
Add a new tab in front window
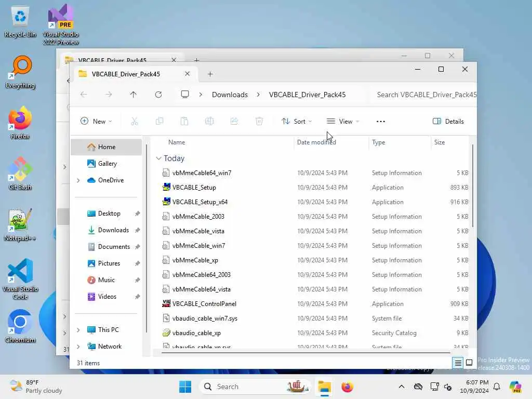210,74
